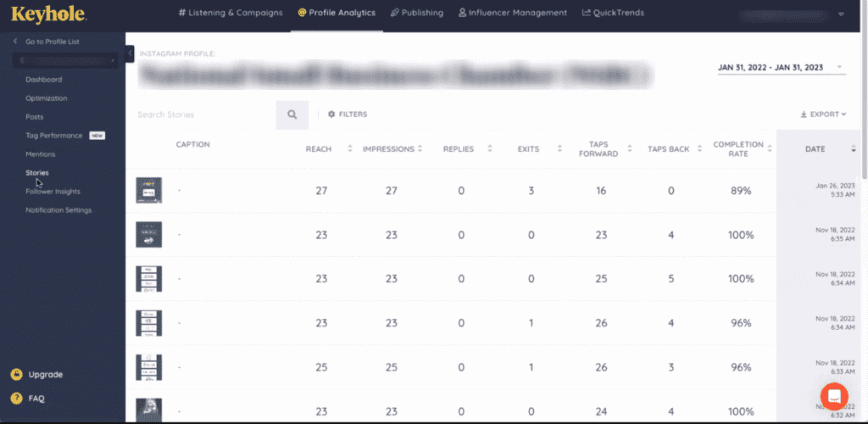
Task: Open Notification Settings in the sidebar
Action: (x=58, y=210)
